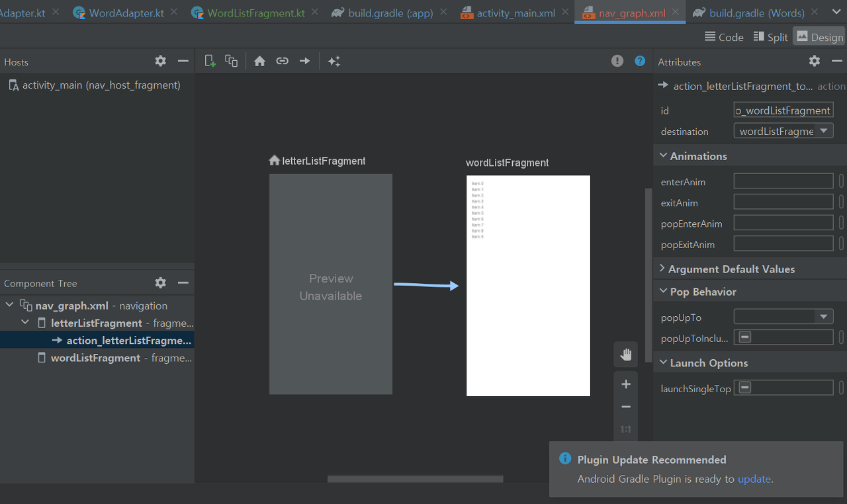
Task: Click the Add Deep Link icon
Action: pyautogui.click(x=282, y=61)
